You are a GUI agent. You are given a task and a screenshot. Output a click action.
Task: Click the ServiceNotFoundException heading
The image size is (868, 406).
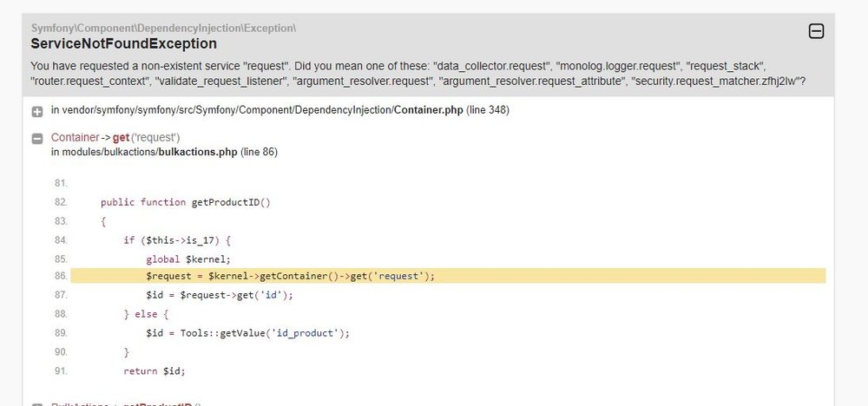(x=123, y=43)
